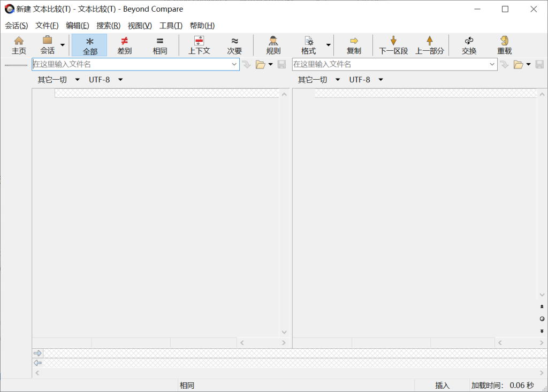
Task: Open the 帮助(H) menu
Action: 202,26
